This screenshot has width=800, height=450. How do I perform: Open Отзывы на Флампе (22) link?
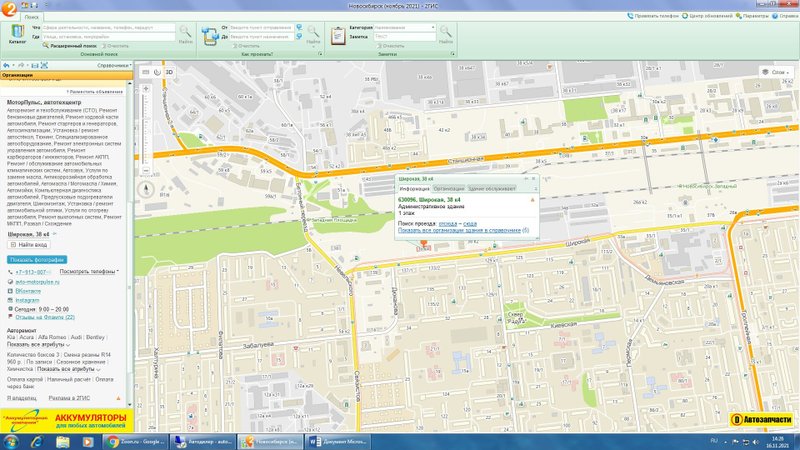tap(45, 317)
